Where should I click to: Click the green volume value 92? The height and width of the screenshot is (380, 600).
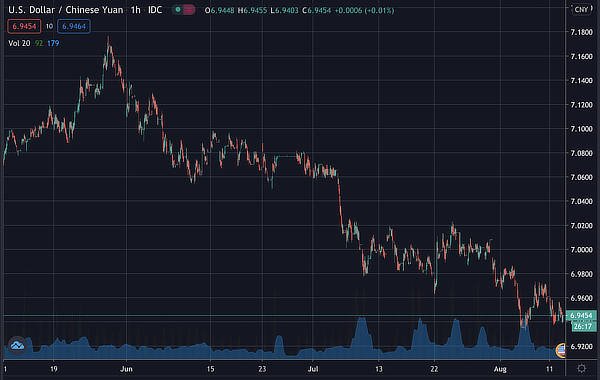(x=39, y=43)
